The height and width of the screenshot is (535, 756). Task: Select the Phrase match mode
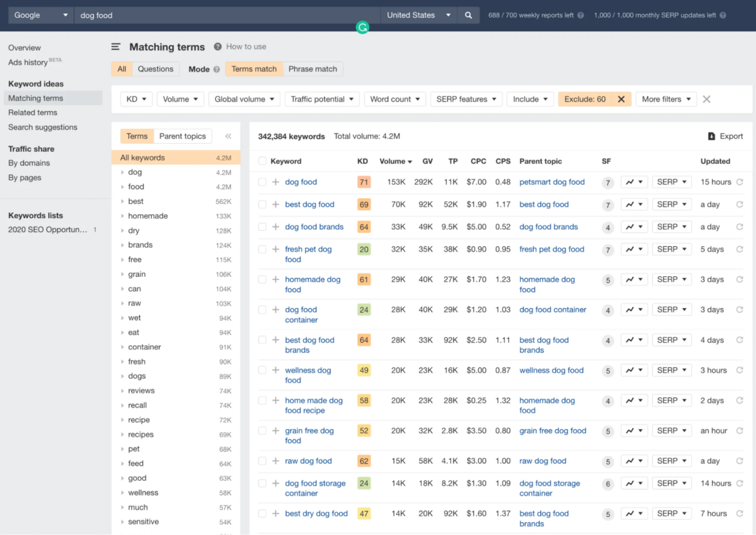click(x=313, y=70)
